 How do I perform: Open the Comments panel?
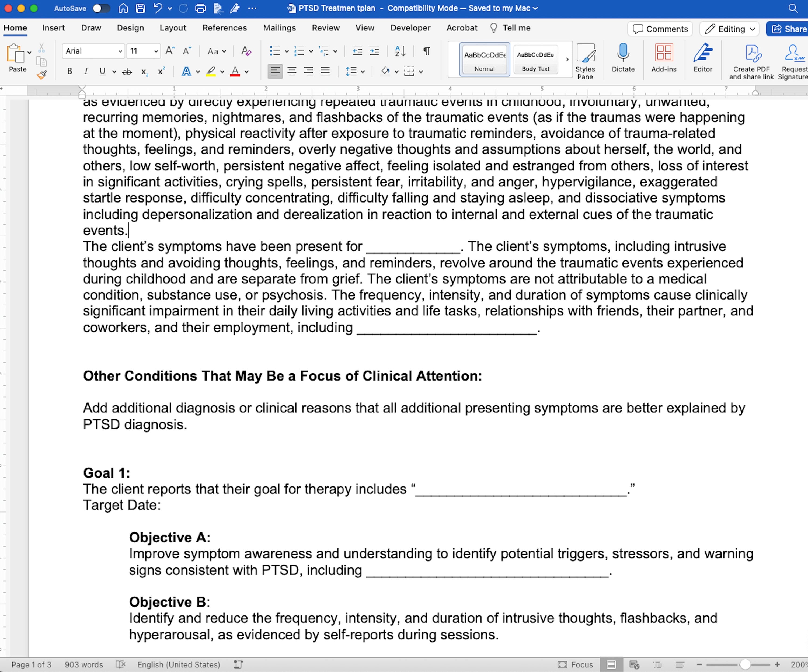(x=660, y=29)
